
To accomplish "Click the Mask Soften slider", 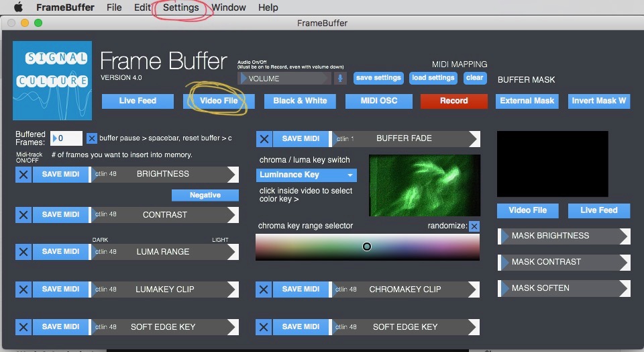I will pyautogui.click(x=564, y=289).
